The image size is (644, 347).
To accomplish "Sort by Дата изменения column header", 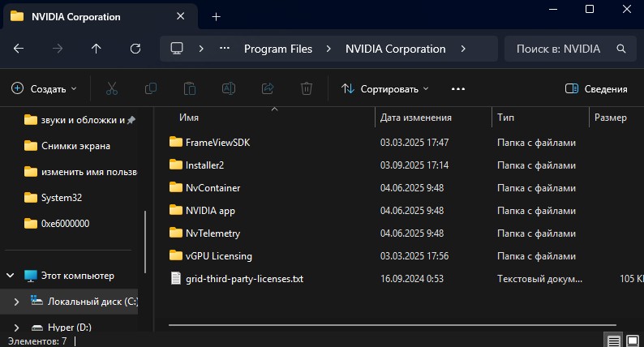I will [415, 118].
